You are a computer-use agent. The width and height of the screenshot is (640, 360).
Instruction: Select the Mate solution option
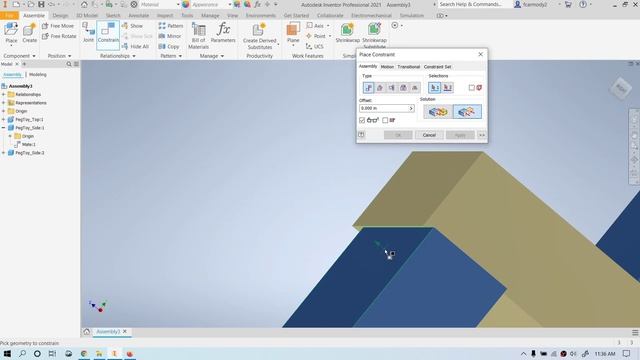tap(438, 111)
